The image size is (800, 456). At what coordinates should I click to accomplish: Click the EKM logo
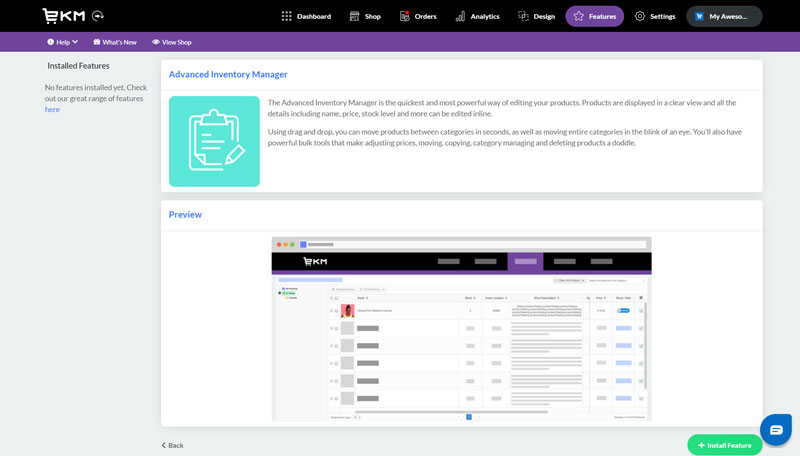pos(64,16)
